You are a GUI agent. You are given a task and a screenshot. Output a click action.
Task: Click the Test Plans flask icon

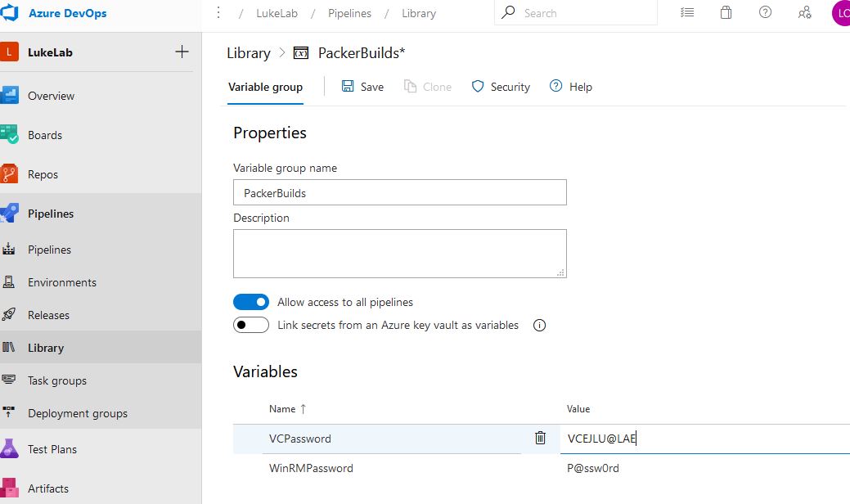click(x=9, y=448)
